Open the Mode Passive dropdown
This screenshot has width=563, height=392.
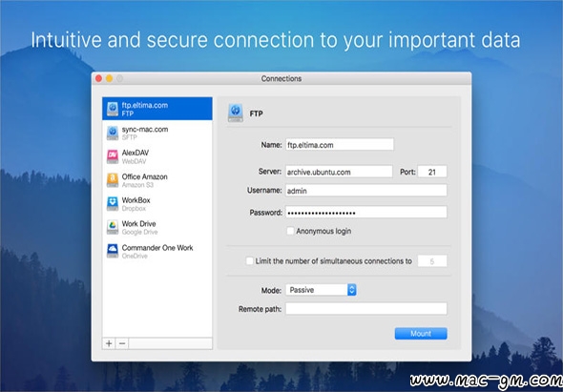[x=321, y=290]
